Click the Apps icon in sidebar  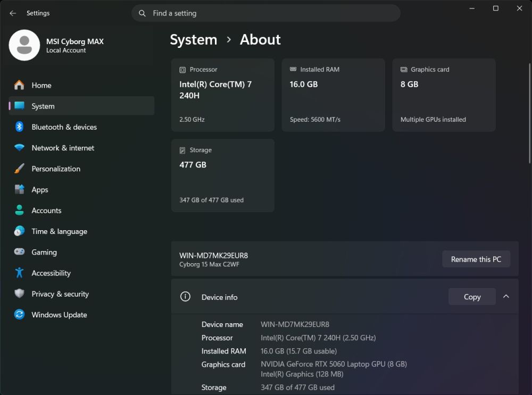pos(19,190)
